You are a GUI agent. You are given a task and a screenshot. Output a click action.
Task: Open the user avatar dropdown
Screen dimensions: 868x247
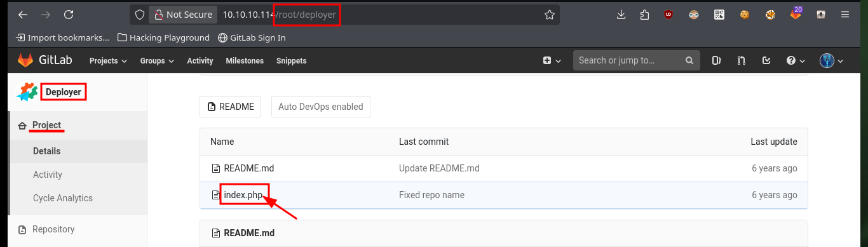pyautogui.click(x=831, y=61)
